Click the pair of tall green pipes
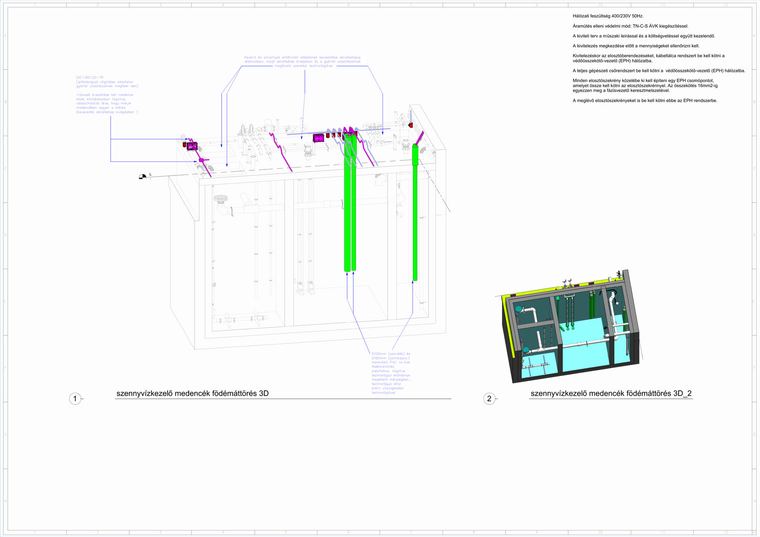This screenshot has width=760, height=537. click(x=350, y=203)
